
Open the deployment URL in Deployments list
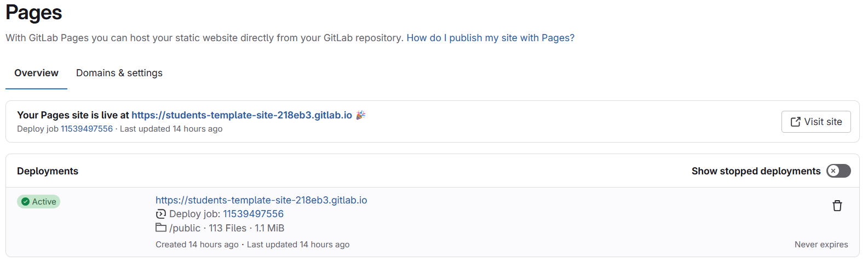(x=261, y=200)
